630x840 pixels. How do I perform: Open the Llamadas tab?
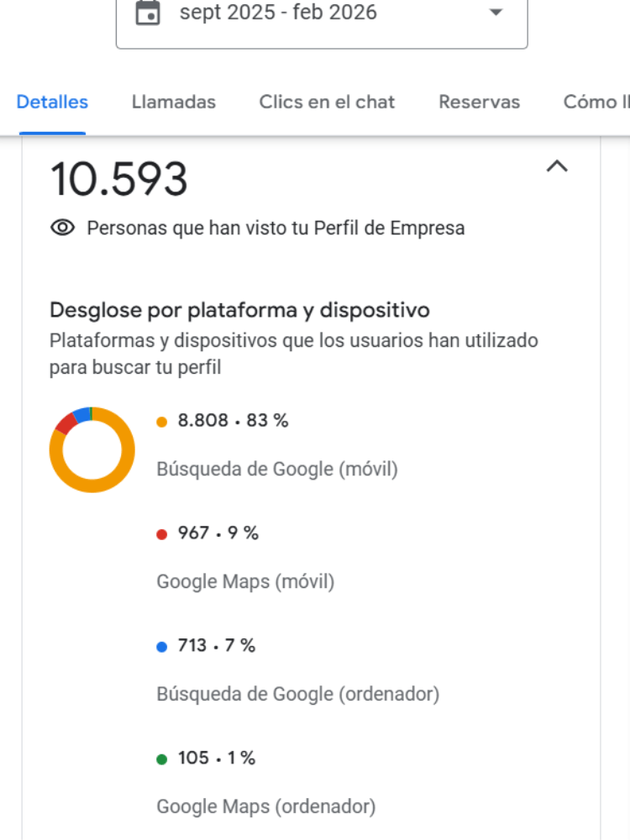click(174, 102)
